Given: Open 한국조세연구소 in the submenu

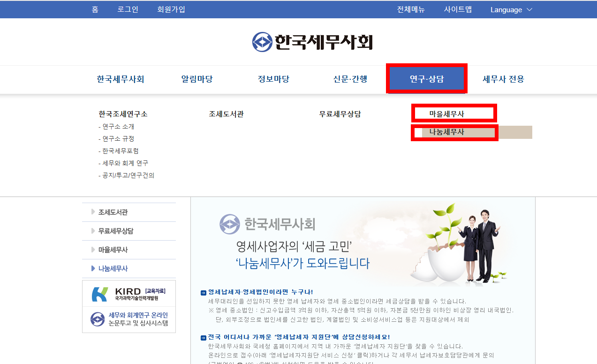Looking at the screenshot, I should point(123,114).
